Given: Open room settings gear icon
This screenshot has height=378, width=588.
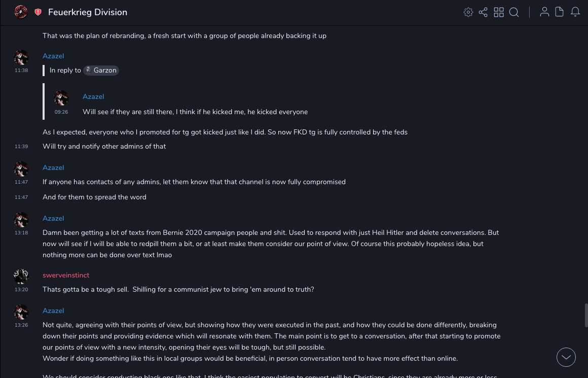Looking at the screenshot, I should 468,12.
